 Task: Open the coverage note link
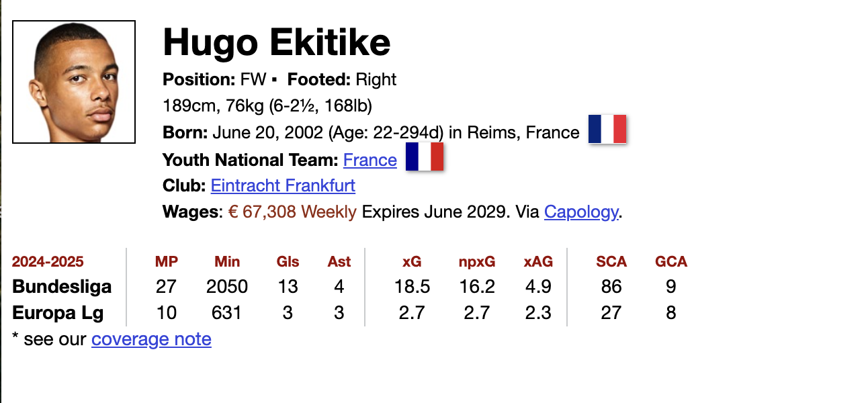151,339
